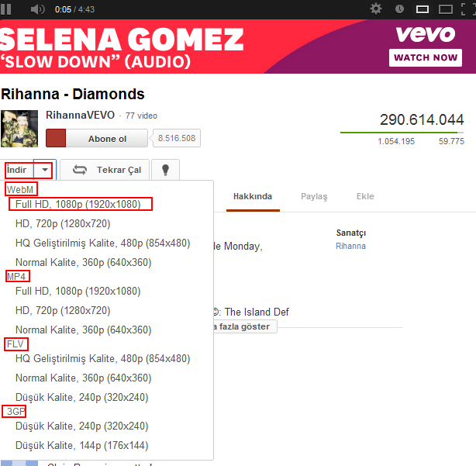Select 3GP Düşük Kalite 144p option
476x466 pixels.
click(82, 445)
